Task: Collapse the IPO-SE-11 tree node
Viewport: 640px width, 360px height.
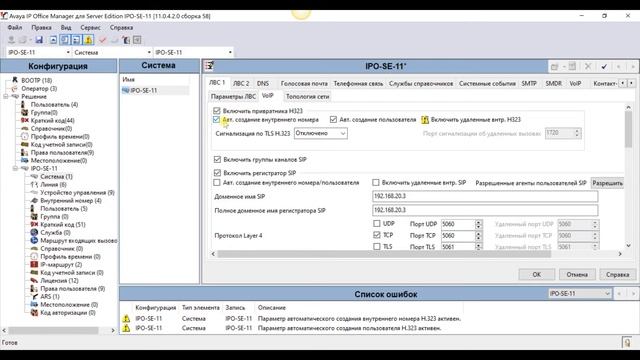Action: (x=15, y=168)
